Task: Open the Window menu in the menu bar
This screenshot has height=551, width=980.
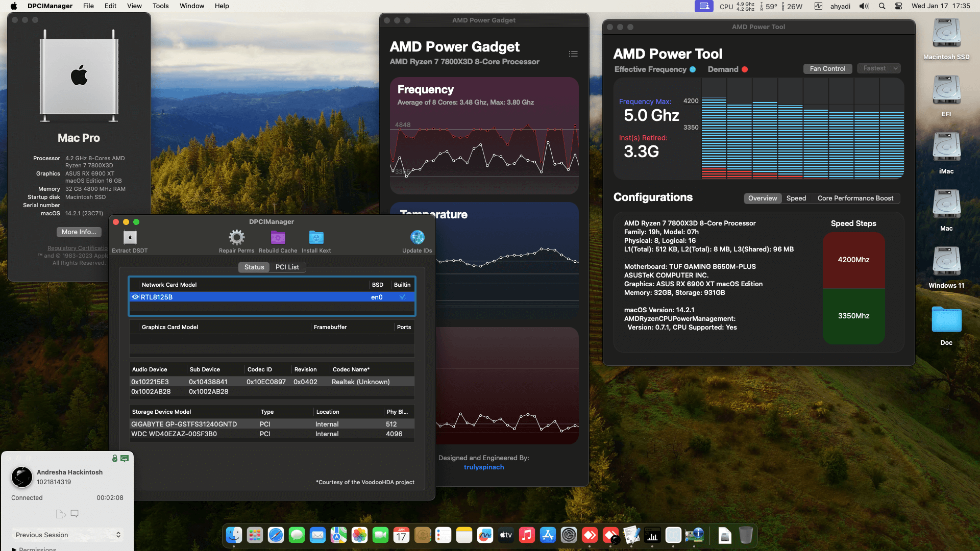Action: pos(191,6)
